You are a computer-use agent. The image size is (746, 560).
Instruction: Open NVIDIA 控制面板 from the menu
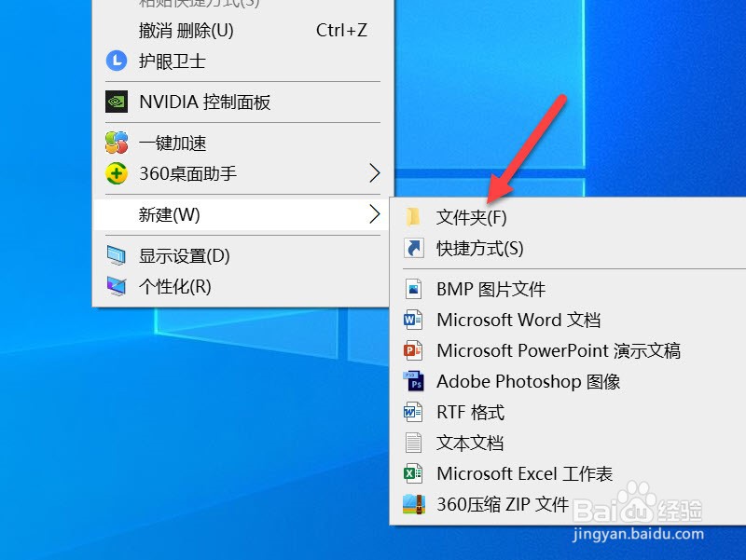coord(242,102)
